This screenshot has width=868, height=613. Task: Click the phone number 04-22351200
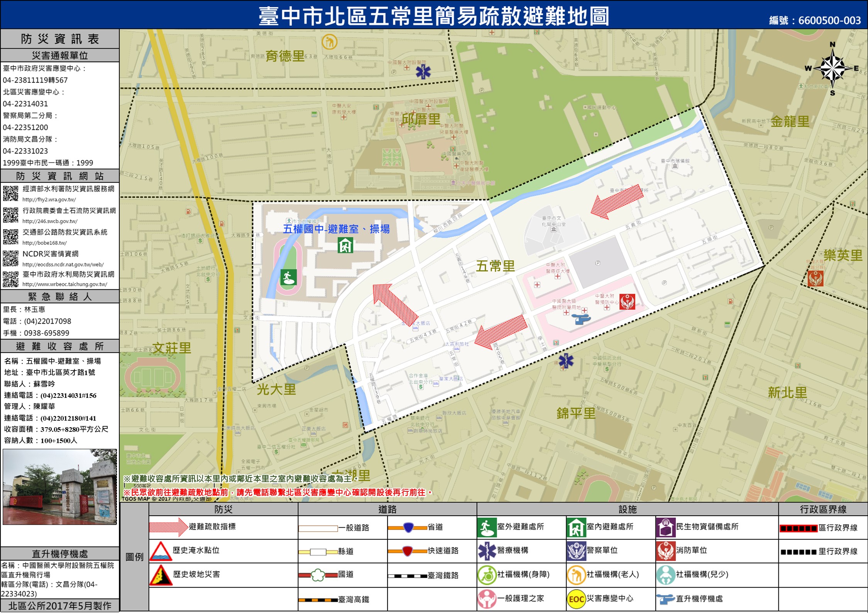[x=25, y=127]
